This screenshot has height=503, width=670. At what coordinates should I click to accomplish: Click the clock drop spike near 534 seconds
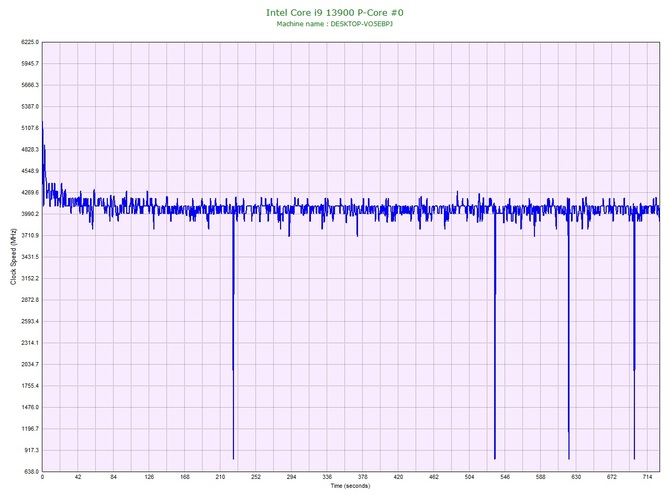[495, 338]
